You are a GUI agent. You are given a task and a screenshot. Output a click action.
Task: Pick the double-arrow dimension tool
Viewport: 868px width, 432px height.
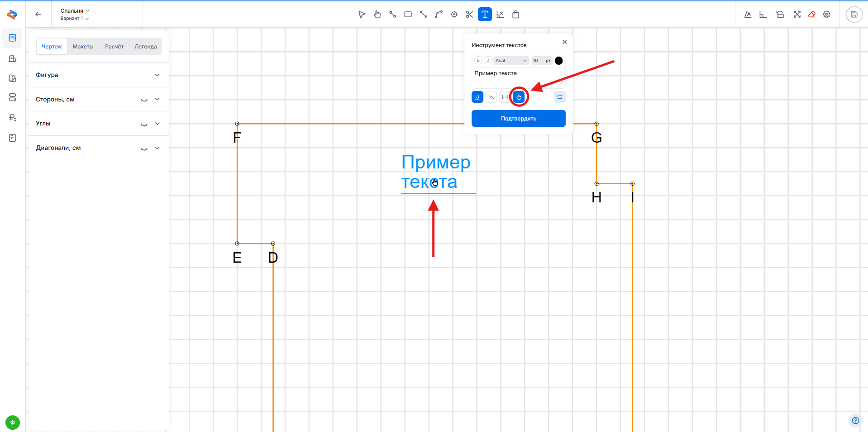(x=423, y=14)
